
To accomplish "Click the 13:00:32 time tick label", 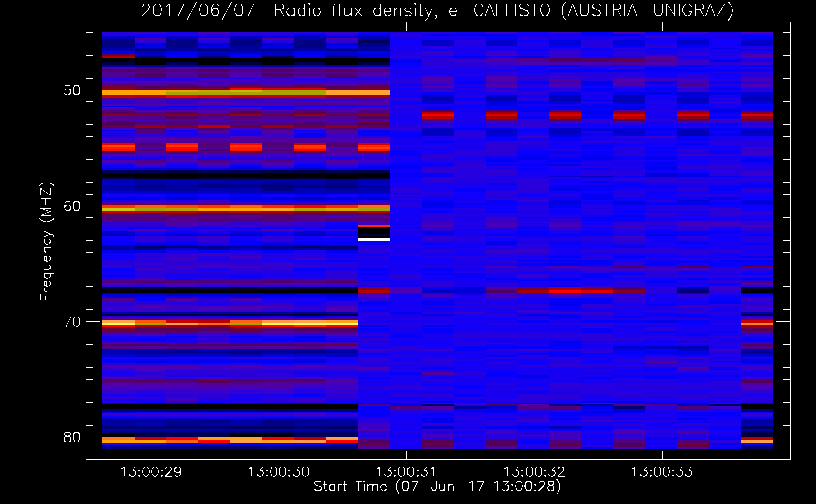I will point(535,472).
